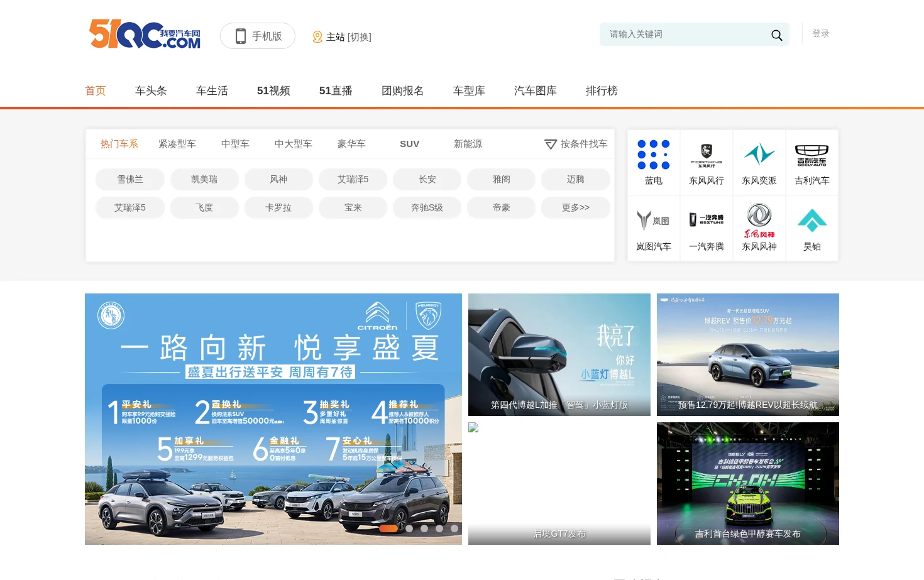This screenshot has width=924, height=580.
Task: Select the 东风风神 brand logo
Action: [759, 220]
